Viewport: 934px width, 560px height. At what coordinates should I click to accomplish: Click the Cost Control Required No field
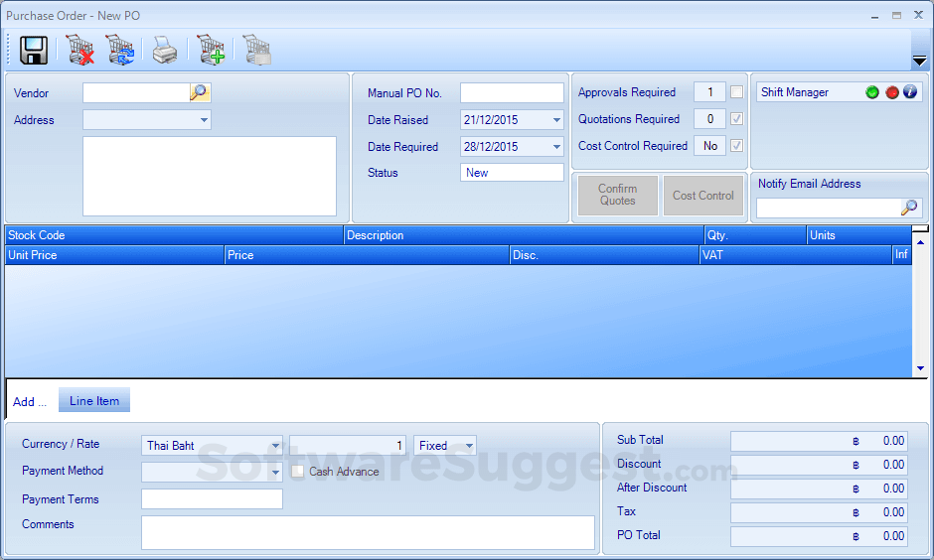710,146
